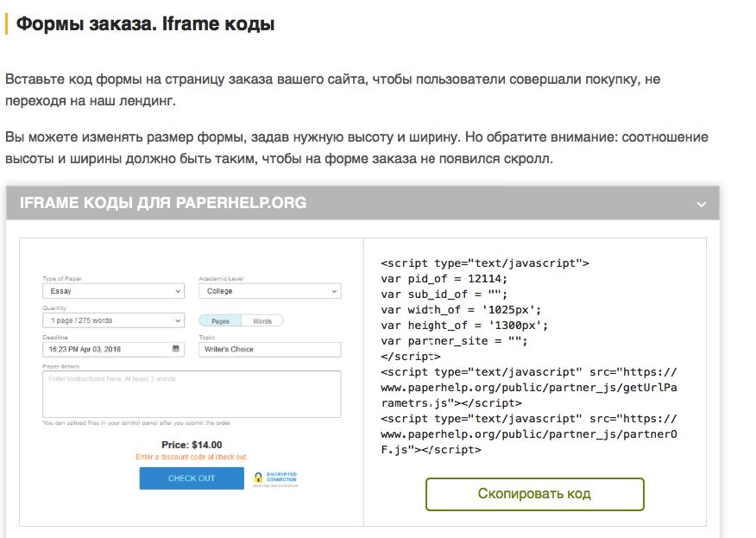The height and width of the screenshot is (538, 756).
Task: Click the Encrypted Connection lock icon
Action: (258, 478)
